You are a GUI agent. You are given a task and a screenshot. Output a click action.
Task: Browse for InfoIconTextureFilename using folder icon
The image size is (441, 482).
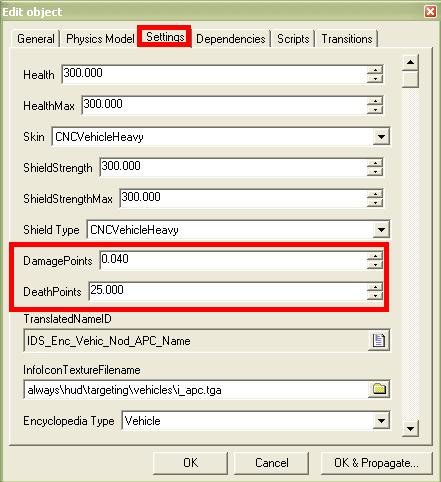coord(379,389)
